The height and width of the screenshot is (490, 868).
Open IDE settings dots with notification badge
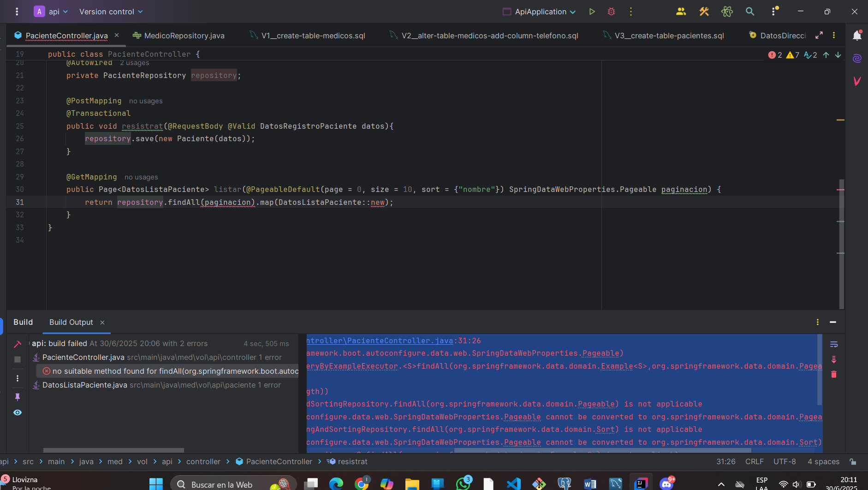[x=774, y=12]
